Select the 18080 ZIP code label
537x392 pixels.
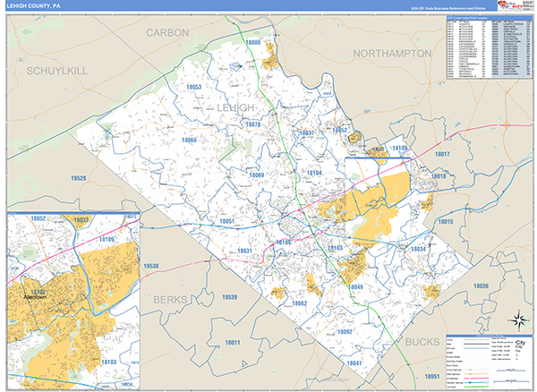(253, 43)
